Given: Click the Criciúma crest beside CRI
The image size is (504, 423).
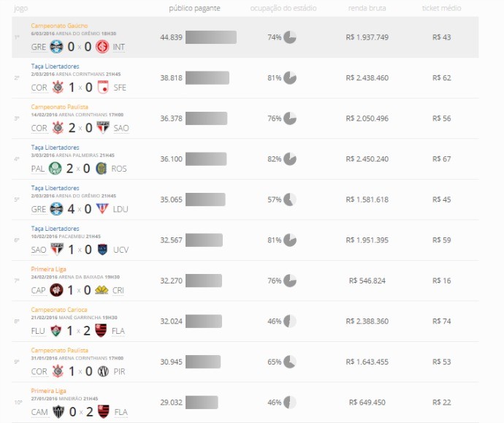Looking at the screenshot, I should (102, 290).
